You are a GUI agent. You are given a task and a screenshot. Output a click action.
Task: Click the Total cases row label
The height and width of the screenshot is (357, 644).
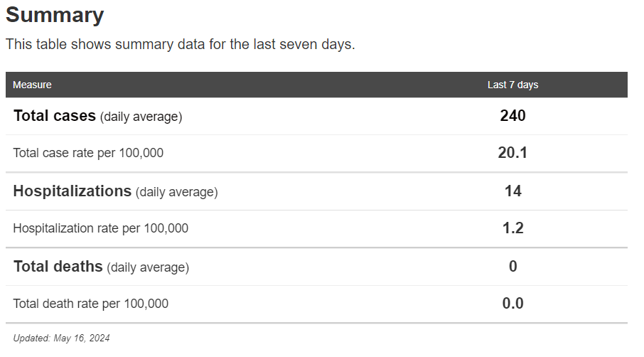coord(55,116)
